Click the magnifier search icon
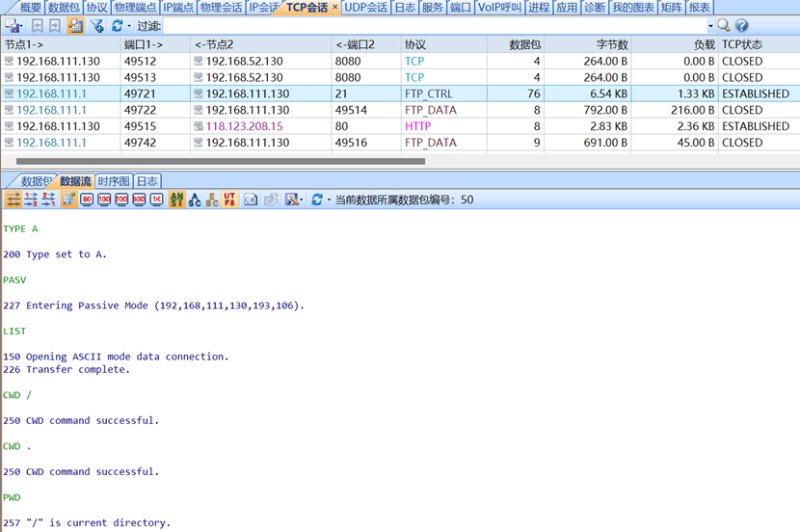 [x=724, y=25]
